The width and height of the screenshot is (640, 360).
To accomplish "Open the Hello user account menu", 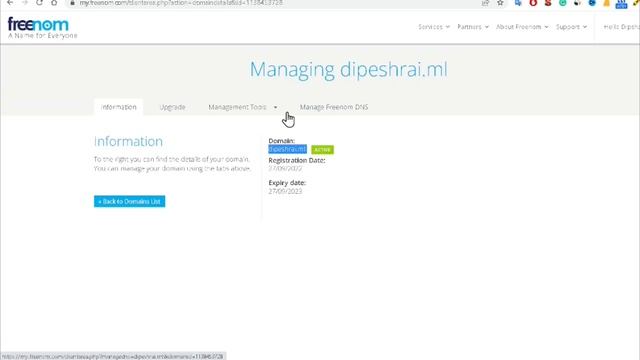I will point(621,27).
